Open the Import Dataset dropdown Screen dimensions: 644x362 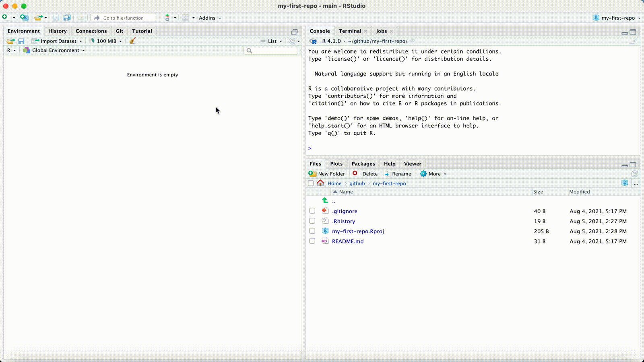tap(57, 41)
